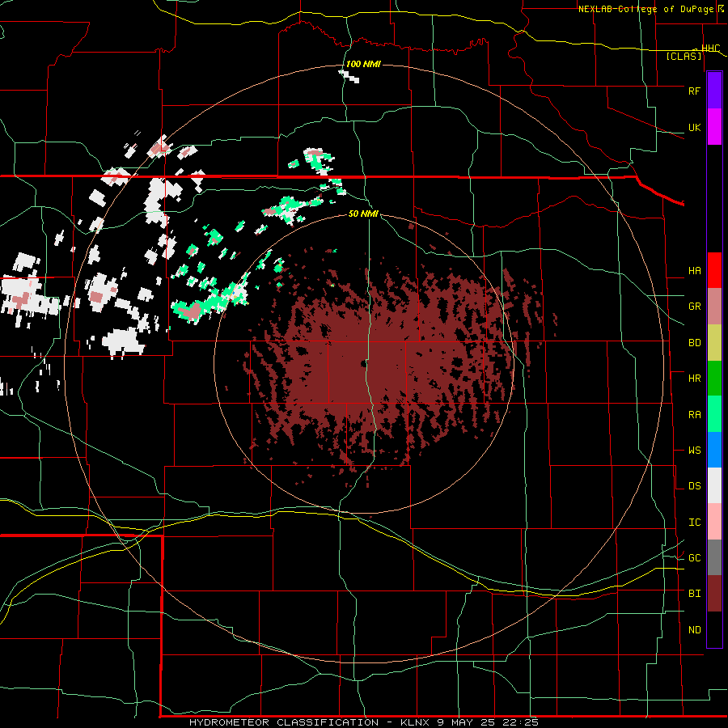Screen dimensions: 728x728
Task: Click the HHC product label
Action: [710, 49]
